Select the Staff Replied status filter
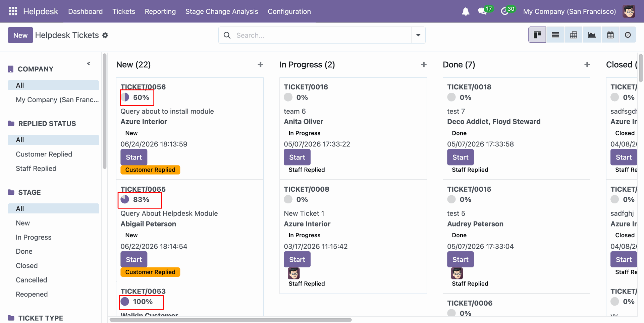The width and height of the screenshot is (644, 323). point(36,169)
